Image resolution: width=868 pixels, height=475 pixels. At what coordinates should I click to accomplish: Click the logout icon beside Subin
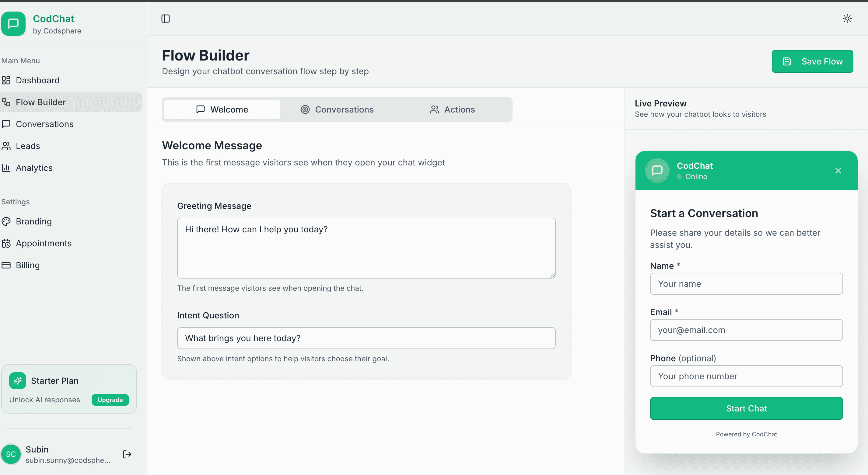[x=127, y=454]
